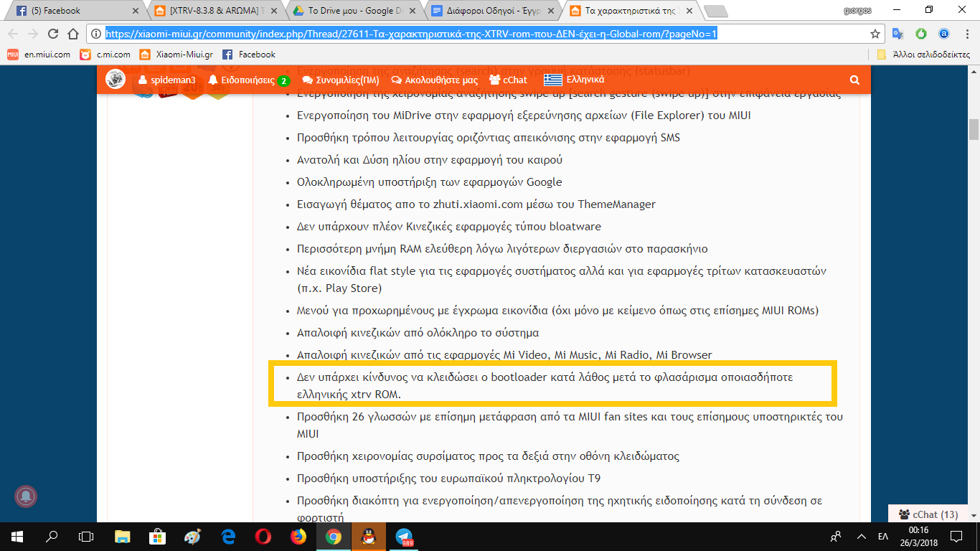Click the notification bell floating button
980x551 pixels.
click(26, 496)
